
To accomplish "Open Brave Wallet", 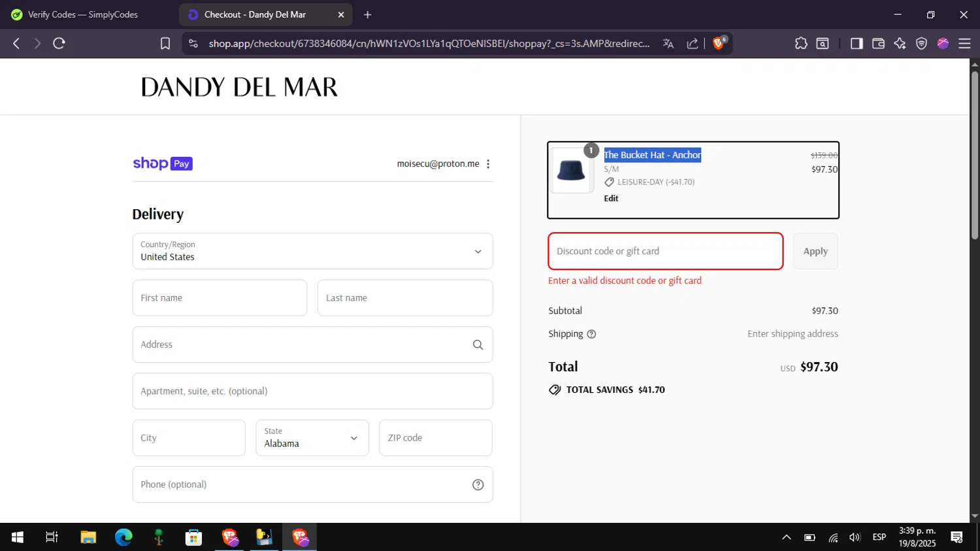I will [878, 43].
